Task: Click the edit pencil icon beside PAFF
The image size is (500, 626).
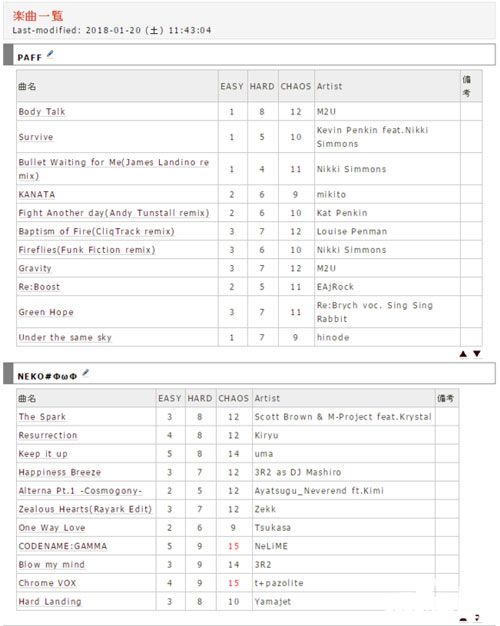Action: [x=50, y=55]
